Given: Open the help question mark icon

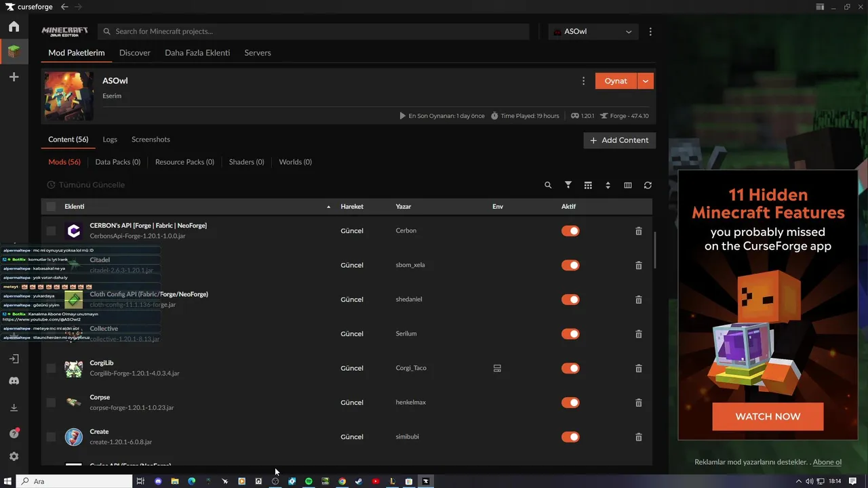Looking at the screenshot, I should 14,433.
